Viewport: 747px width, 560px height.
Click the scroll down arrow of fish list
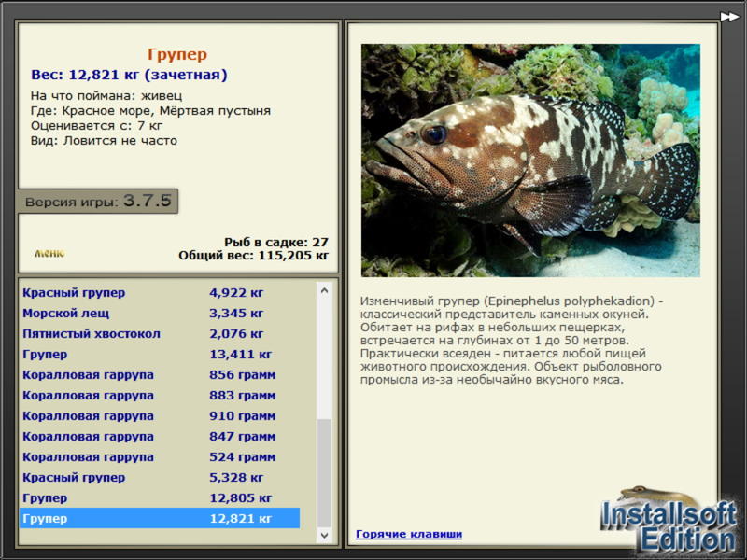coord(324,536)
